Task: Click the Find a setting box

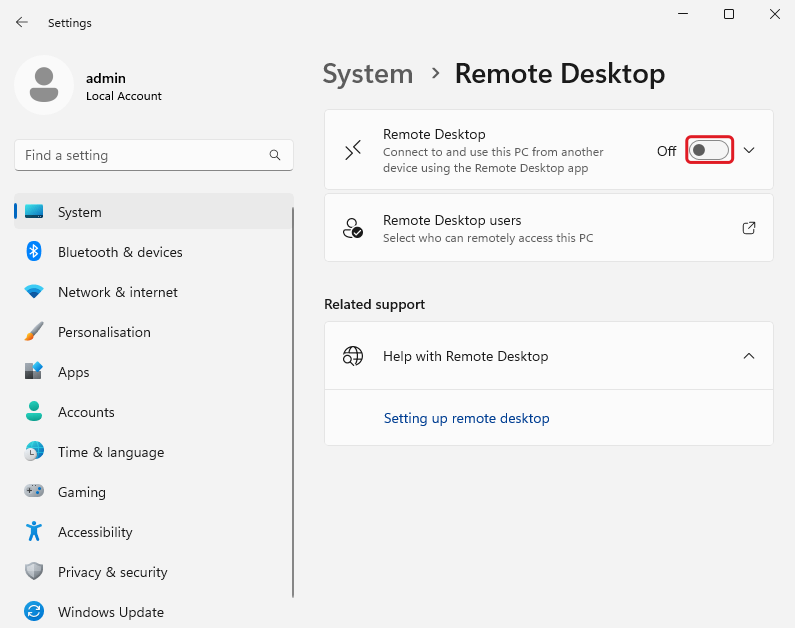Action: click(140, 156)
